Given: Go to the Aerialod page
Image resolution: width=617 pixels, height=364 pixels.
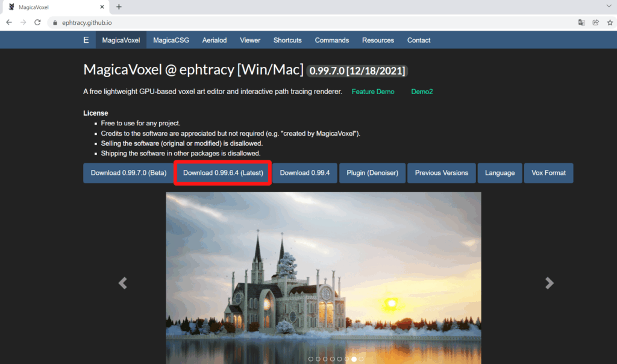Looking at the screenshot, I should point(215,40).
